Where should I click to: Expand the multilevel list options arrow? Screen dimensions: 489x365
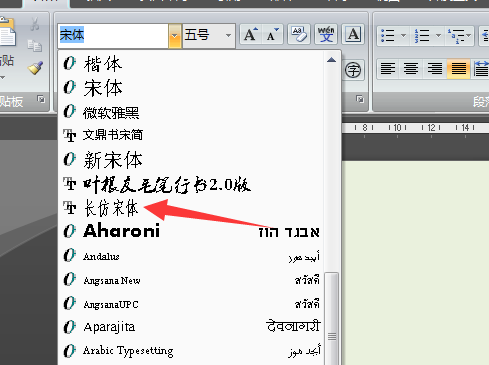pyautogui.click(x=469, y=35)
